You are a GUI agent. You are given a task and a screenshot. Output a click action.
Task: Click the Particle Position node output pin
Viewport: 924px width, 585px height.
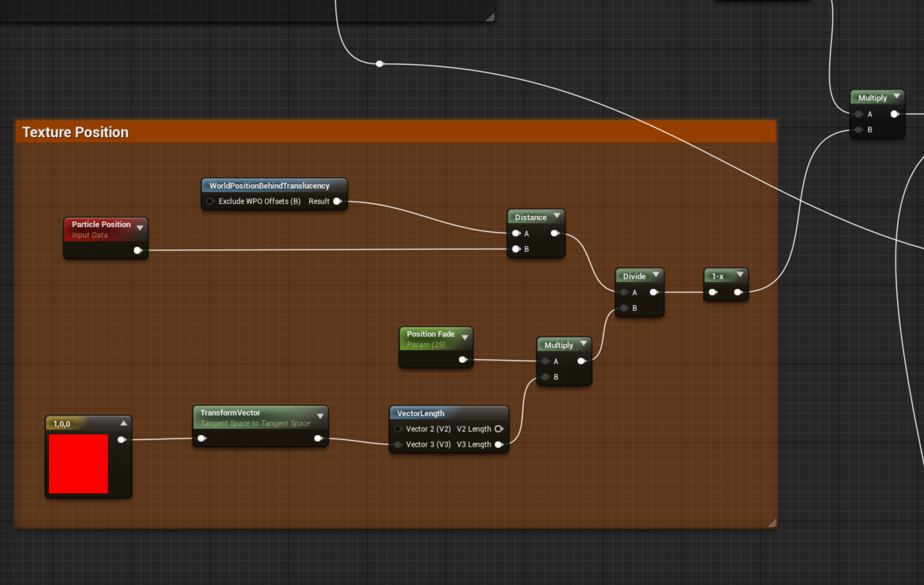pyautogui.click(x=137, y=251)
